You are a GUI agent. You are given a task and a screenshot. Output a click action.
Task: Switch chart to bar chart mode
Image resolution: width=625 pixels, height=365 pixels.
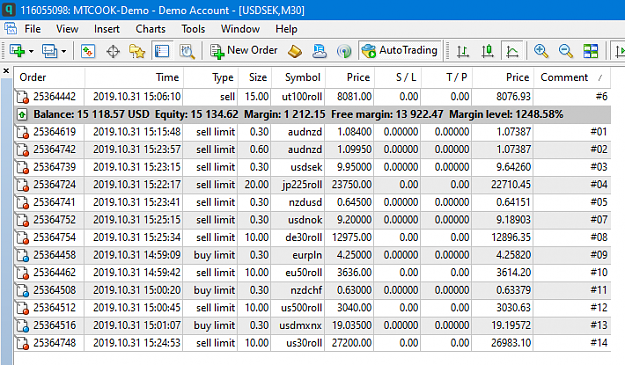click(463, 51)
